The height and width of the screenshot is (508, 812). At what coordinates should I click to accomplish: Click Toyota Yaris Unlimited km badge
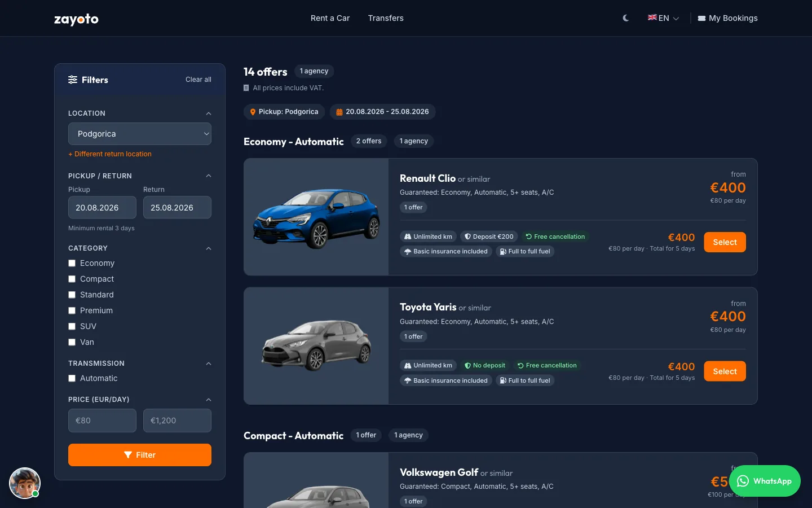click(429, 365)
